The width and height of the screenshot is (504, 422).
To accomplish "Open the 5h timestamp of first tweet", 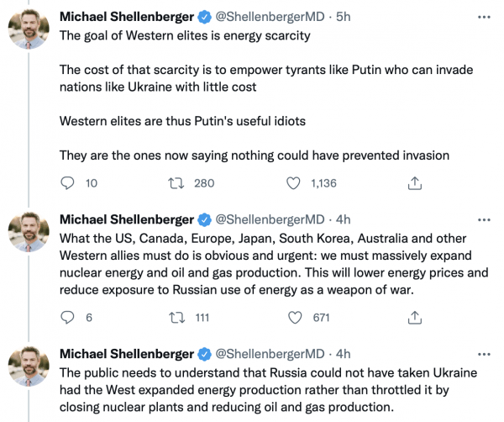I will pyautogui.click(x=343, y=16).
